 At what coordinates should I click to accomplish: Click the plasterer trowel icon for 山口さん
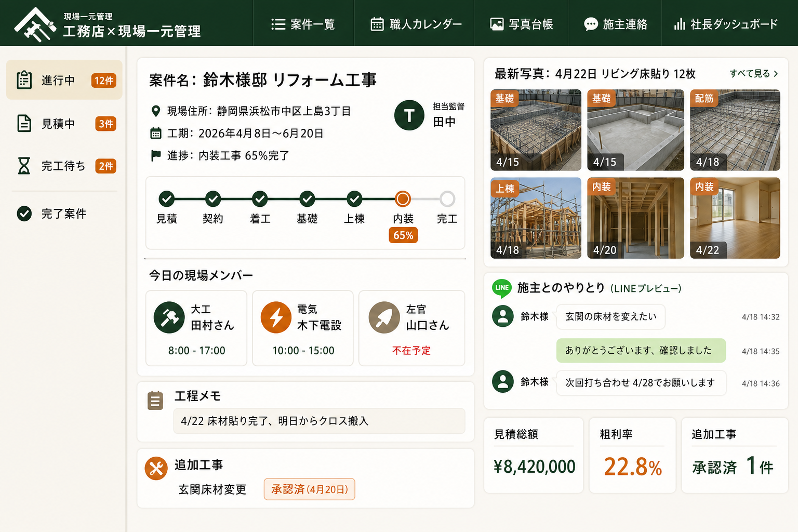pyautogui.click(x=384, y=317)
